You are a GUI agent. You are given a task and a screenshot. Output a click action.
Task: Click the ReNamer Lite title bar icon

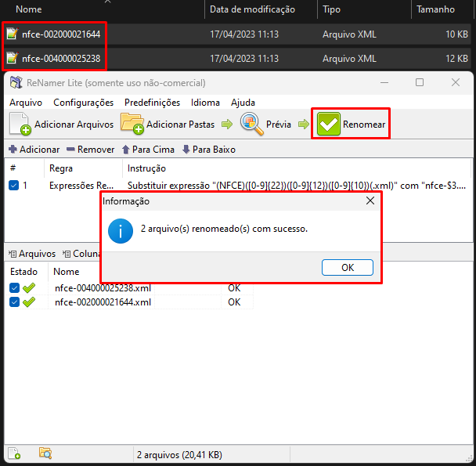pyautogui.click(x=16, y=82)
